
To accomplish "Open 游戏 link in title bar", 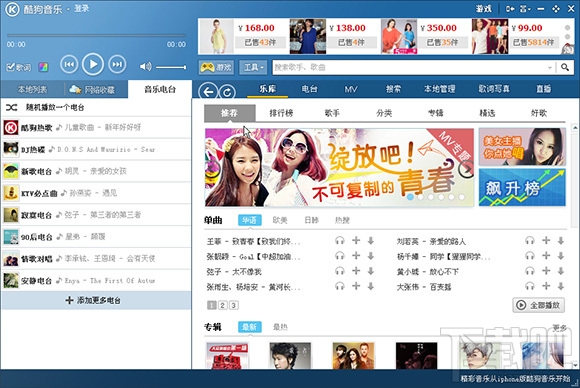I will pos(483,9).
